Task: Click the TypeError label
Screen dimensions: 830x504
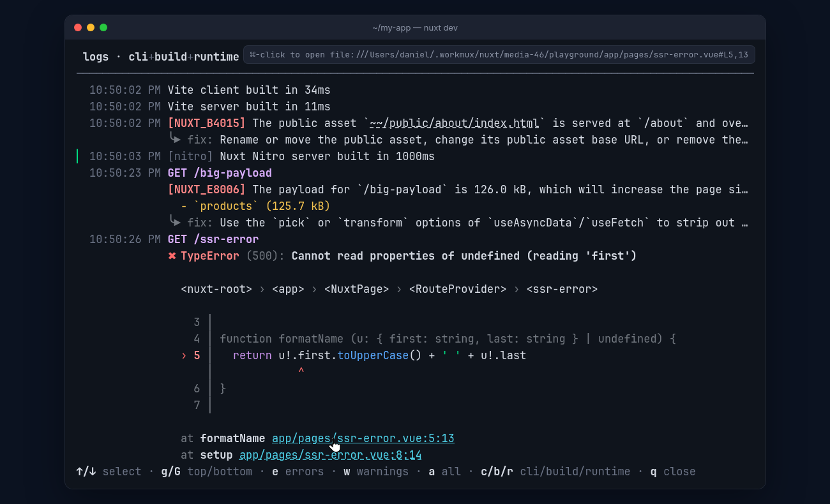Action: coord(210,256)
